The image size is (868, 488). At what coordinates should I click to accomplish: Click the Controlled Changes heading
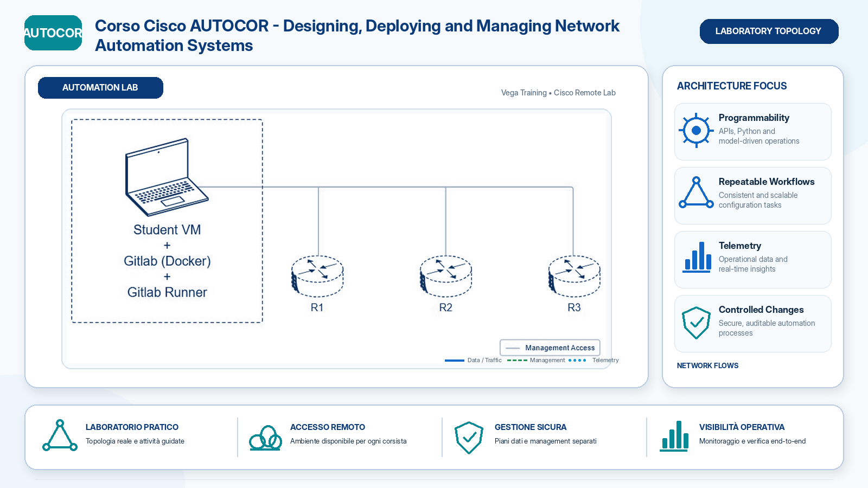[x=761, y=310]
